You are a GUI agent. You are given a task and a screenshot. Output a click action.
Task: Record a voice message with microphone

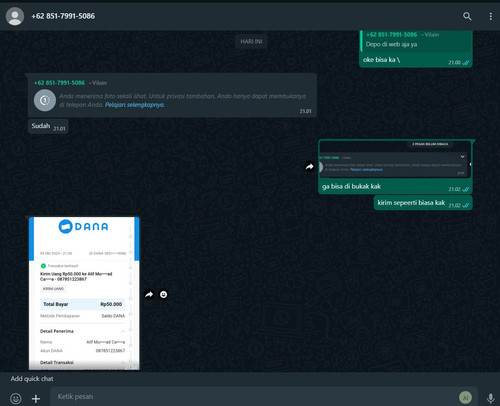[490, 398]
